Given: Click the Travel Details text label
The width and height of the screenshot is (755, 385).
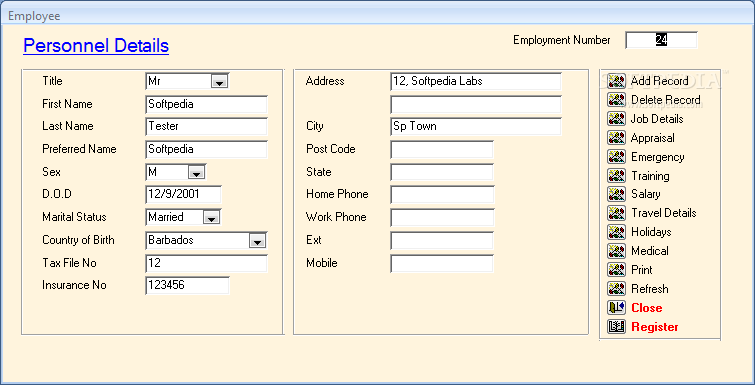Looking at the screenshot, I should coord(664,213).
